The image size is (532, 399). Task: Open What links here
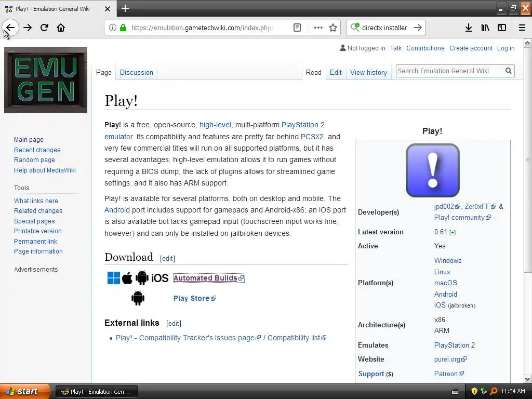tap(36, 201)
